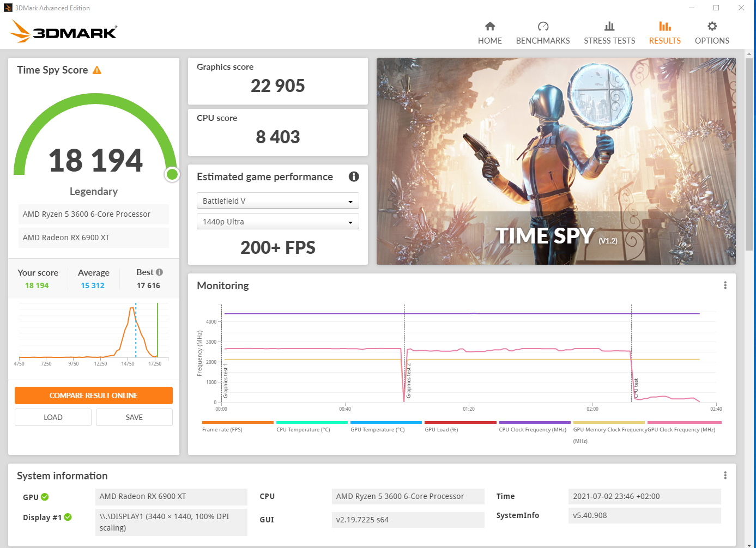
Task: Click the warning triangle beside Time Spy Score
Action: (x=98, y=69)
